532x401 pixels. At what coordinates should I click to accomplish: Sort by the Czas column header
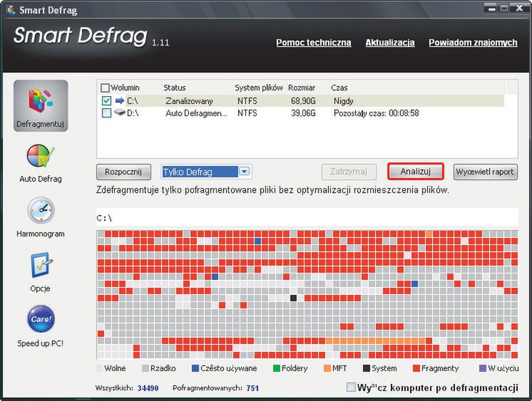pos(339,88)
